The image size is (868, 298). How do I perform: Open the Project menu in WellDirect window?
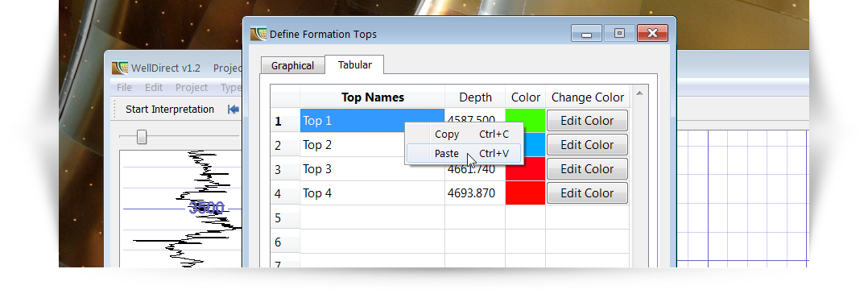click(192, 88)
